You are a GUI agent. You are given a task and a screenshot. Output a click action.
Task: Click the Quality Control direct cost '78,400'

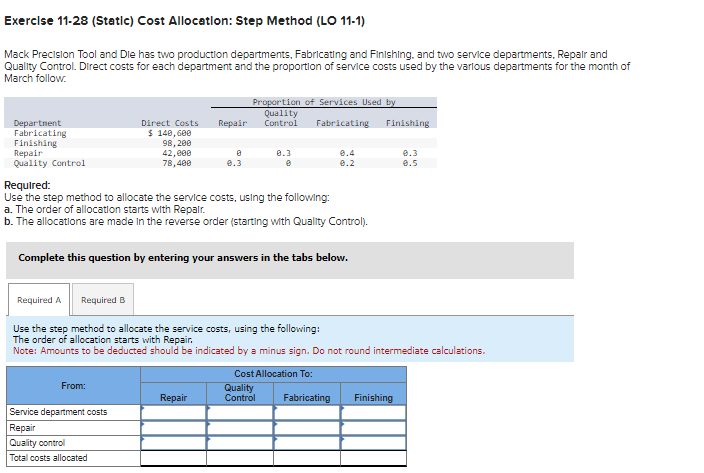[x=177, y=163]
